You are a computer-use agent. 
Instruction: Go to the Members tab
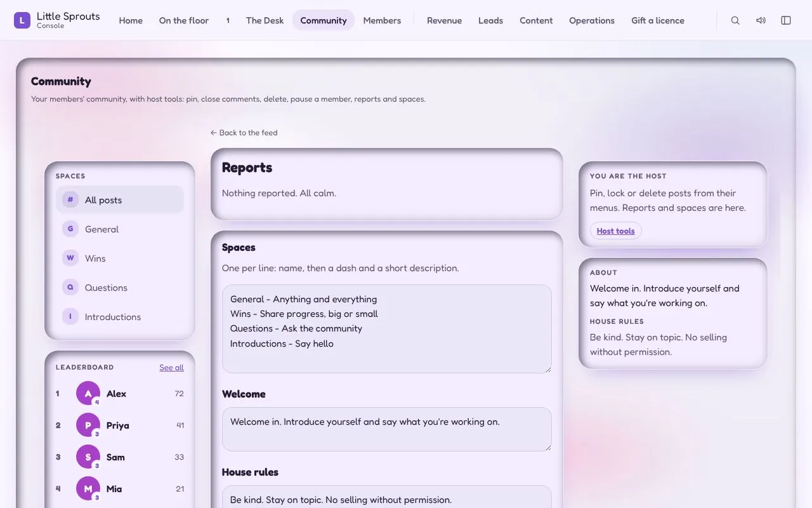coord(382,20)
